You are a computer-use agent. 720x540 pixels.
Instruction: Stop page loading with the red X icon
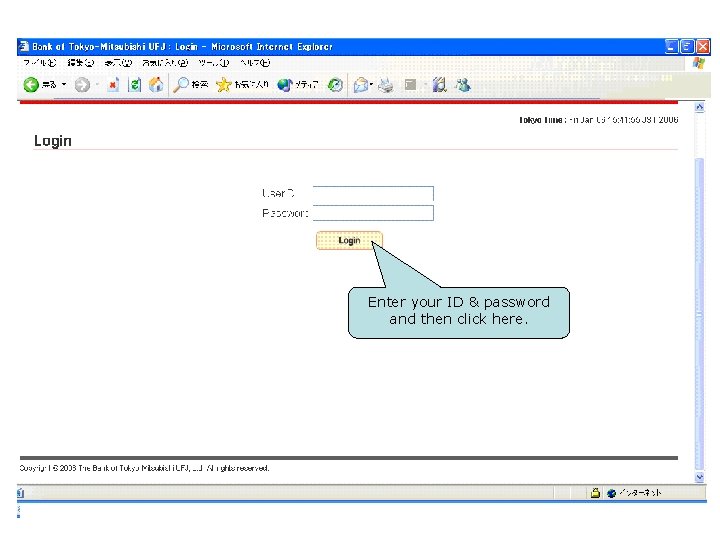click(x=113, y=85)
